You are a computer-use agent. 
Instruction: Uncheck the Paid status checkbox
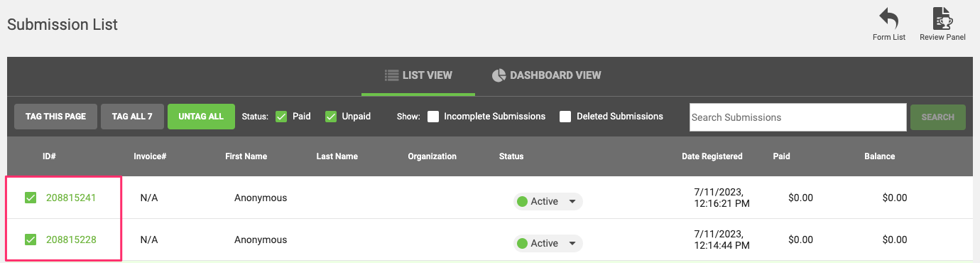point(281,117)
